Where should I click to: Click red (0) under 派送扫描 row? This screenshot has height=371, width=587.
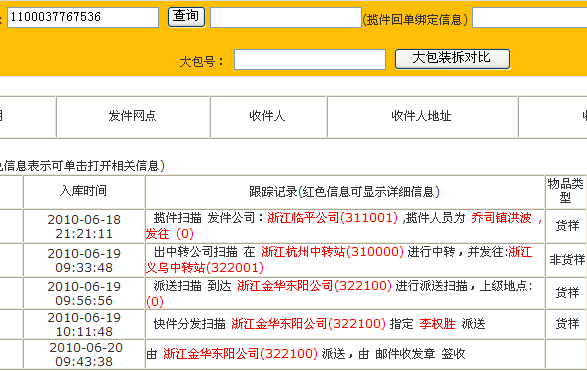pyautogui.click(x=155, y=301)
